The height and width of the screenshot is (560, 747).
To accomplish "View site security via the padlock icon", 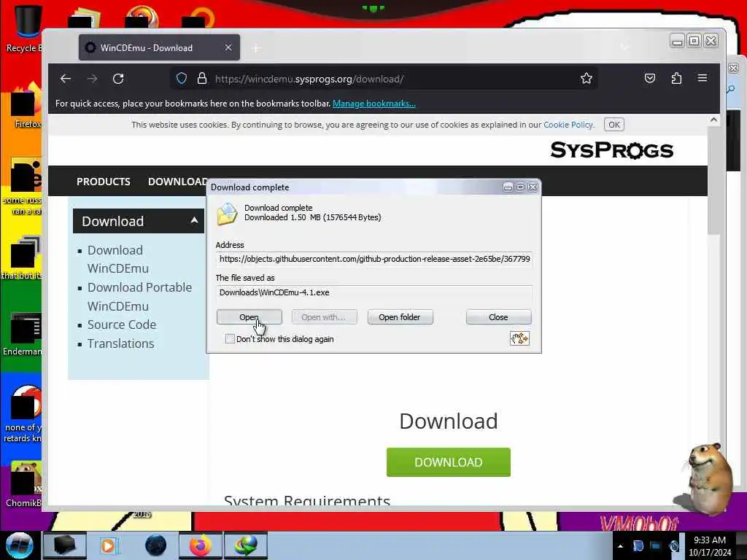I will 202,78.
